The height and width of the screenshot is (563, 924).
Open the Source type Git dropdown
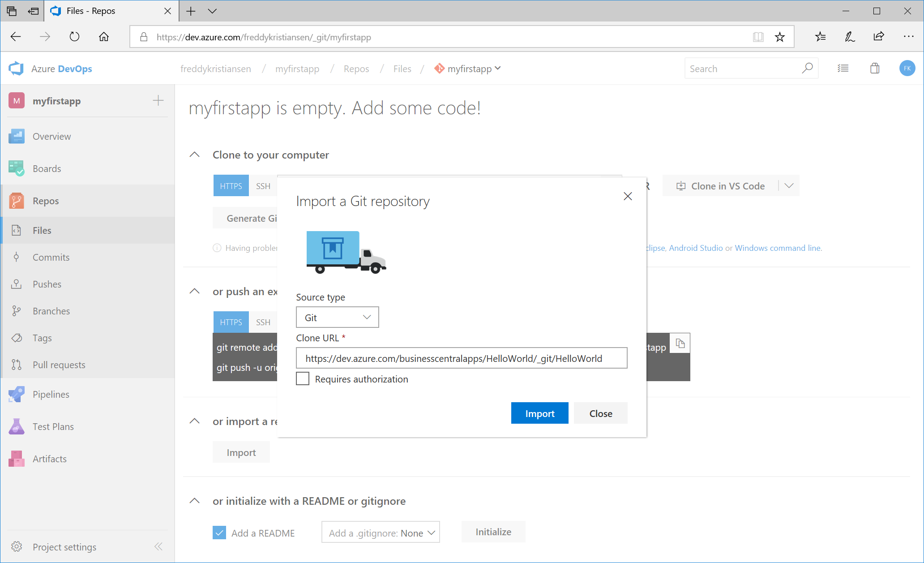(x=337, y=317)
